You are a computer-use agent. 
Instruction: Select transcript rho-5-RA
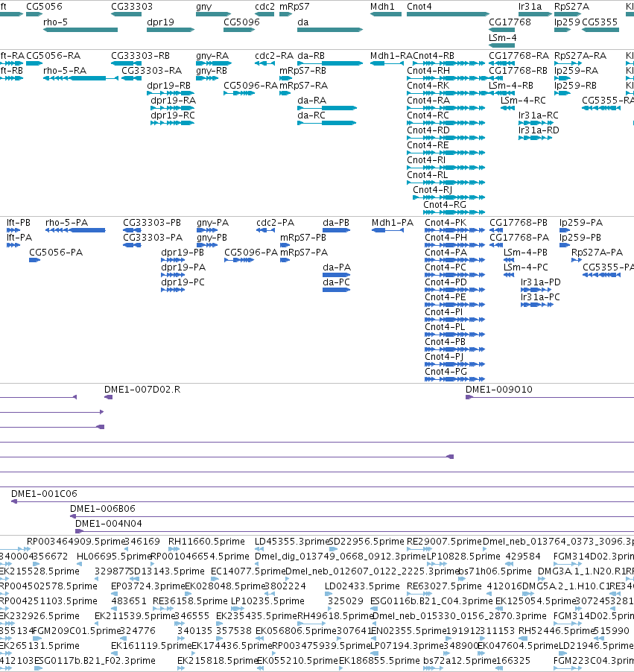point(65,71)
